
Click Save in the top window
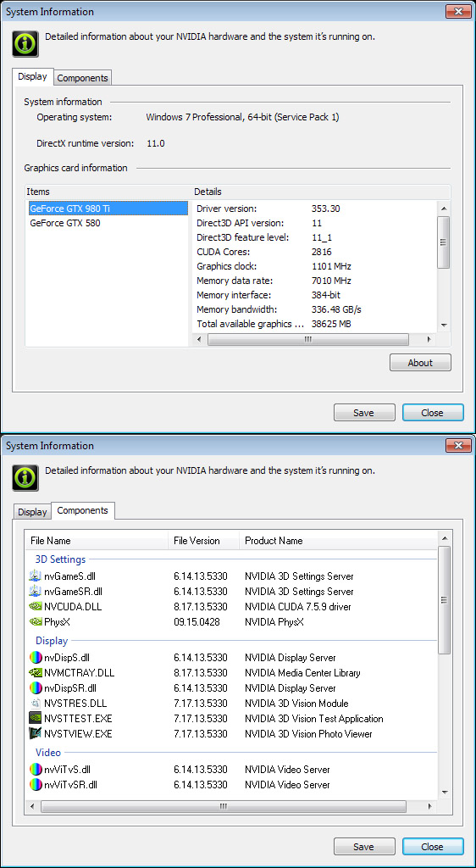[x=364, y=413]
